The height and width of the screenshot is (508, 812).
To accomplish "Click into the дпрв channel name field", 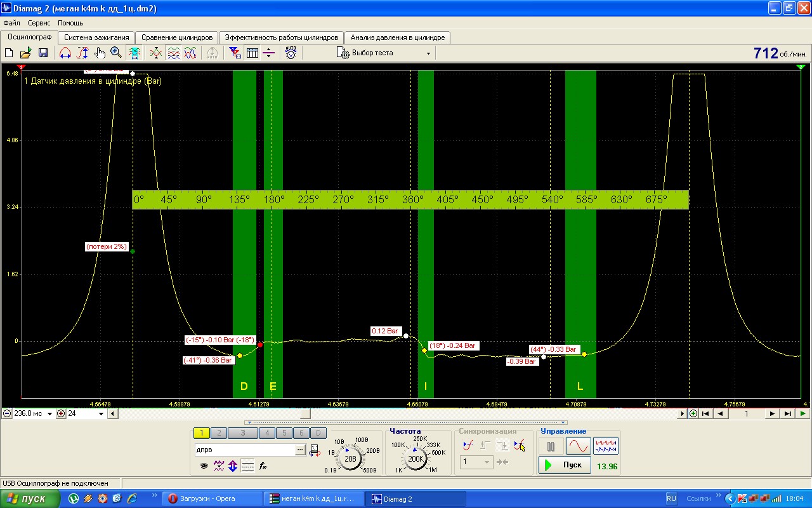I will click(244, 450).
